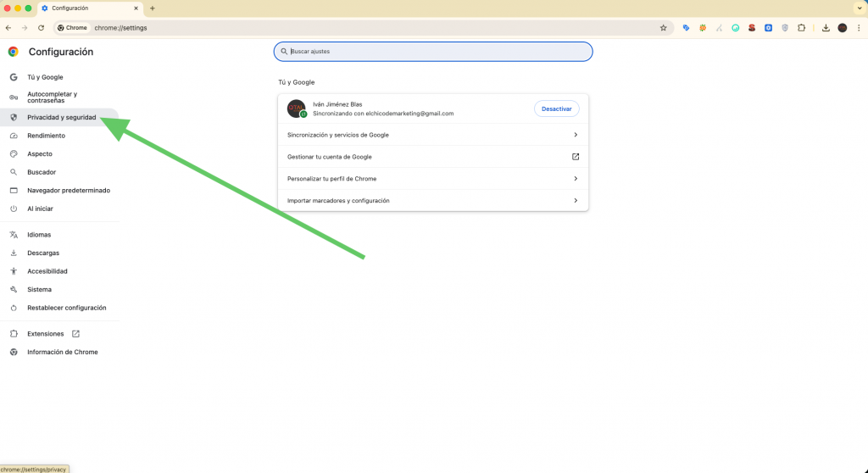The height and width of the screenshot is (473, 868).
Task: Open the Downloads icon in the toolbar
Action: [825, 28]
